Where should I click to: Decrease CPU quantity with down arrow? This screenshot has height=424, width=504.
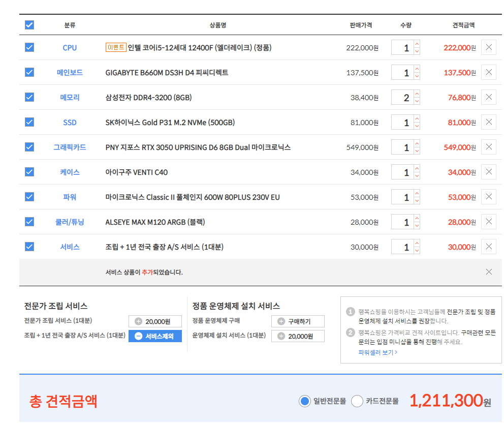417,51
